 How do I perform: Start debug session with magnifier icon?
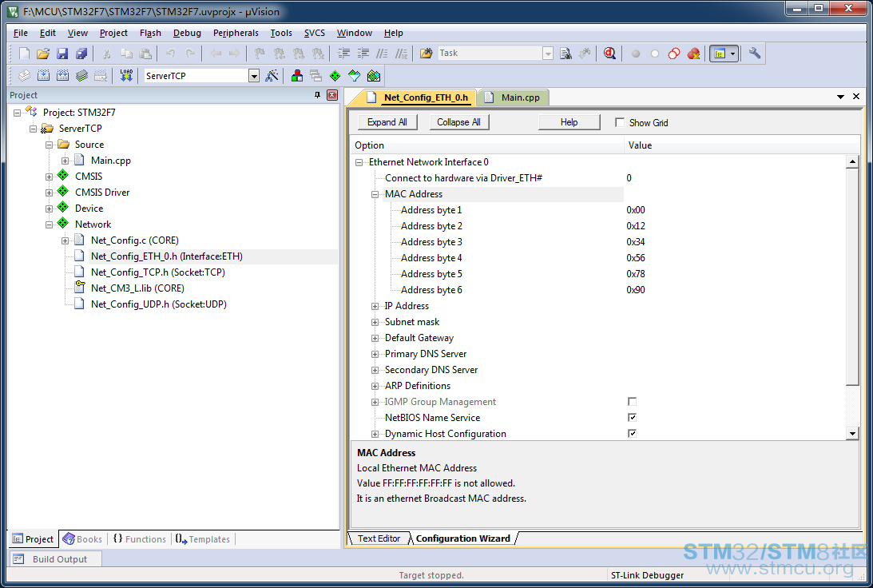(x=609, y=54)
